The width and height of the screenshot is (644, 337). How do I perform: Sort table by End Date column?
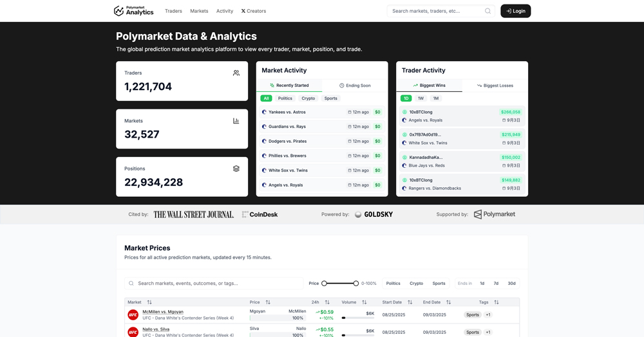[448, 302]
